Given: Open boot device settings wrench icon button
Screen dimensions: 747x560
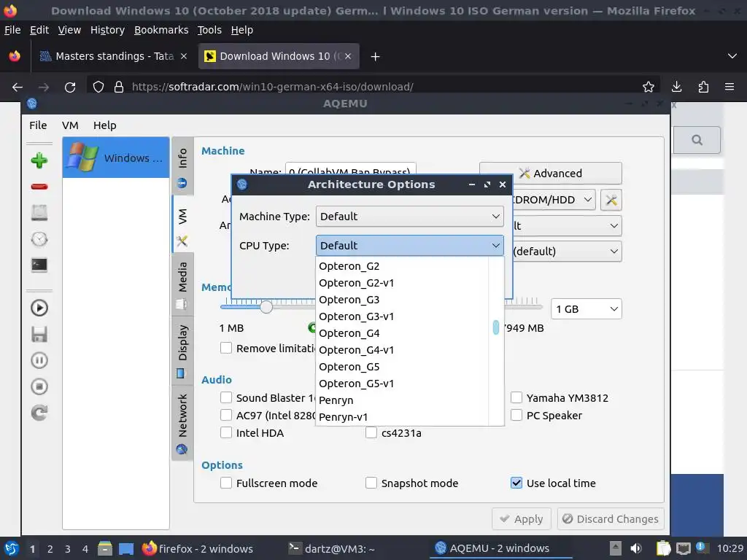Looking at the screenshot, I should pos(611,200).
